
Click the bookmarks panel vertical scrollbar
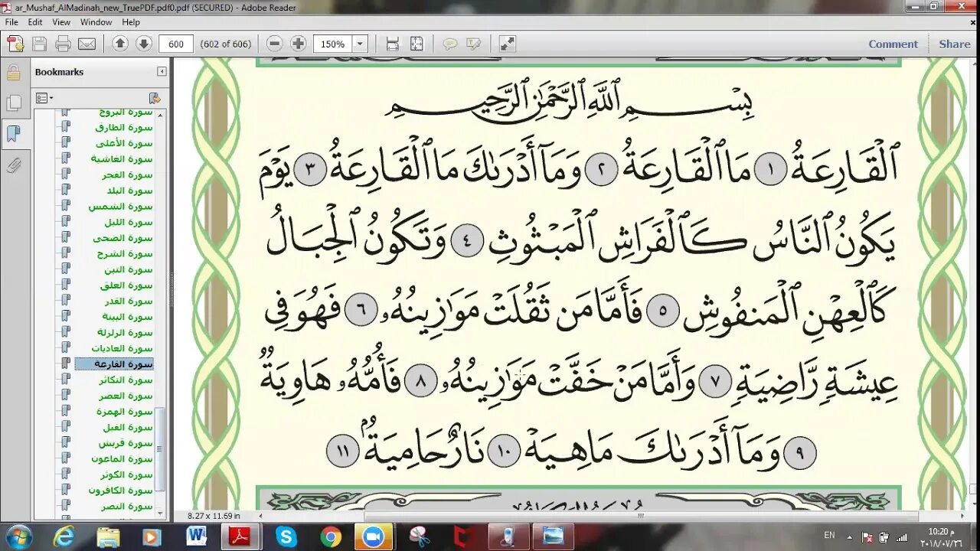click(x=161, y=448)
